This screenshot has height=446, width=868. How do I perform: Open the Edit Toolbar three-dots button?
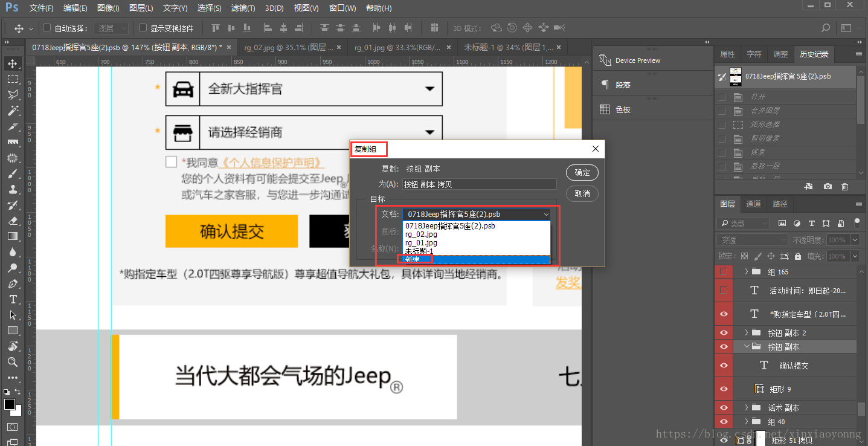tap(13, 377)
